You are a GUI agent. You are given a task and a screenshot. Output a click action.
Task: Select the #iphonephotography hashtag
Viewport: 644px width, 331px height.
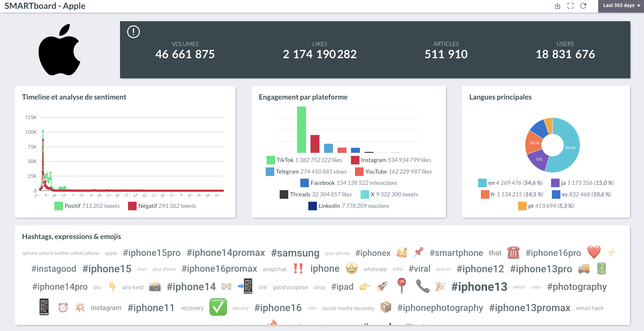(440, 308)
